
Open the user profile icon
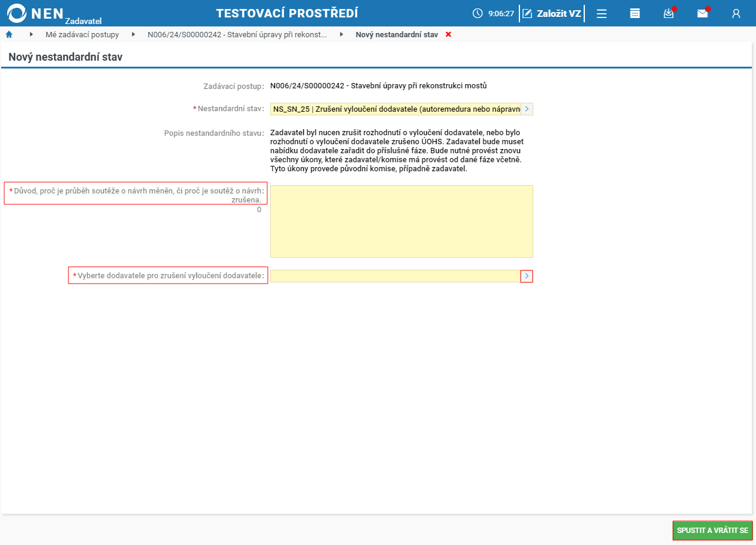pyautogui.click(x=736, y=13)
